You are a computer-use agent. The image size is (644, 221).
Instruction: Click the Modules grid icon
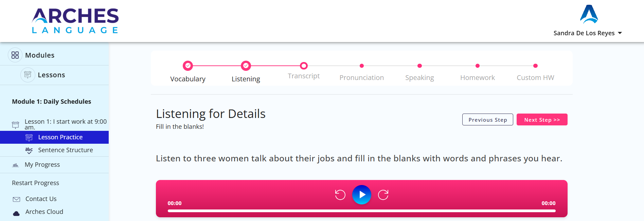point(15,55)
